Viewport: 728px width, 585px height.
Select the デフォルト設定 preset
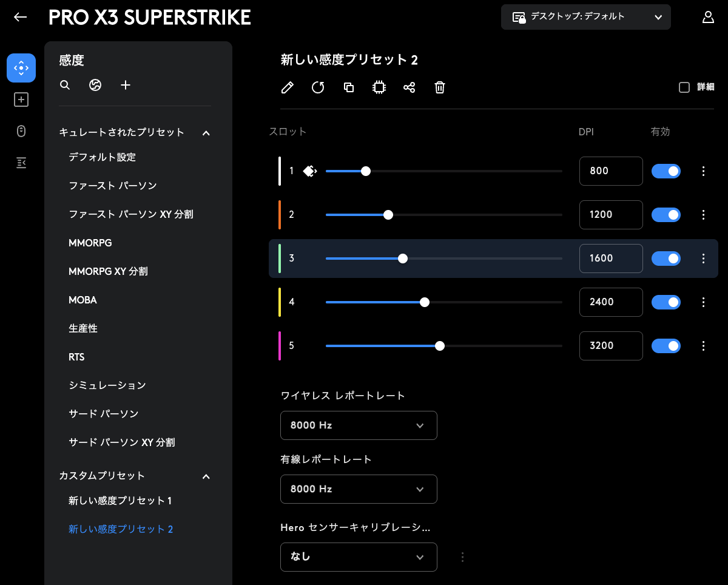102,157
